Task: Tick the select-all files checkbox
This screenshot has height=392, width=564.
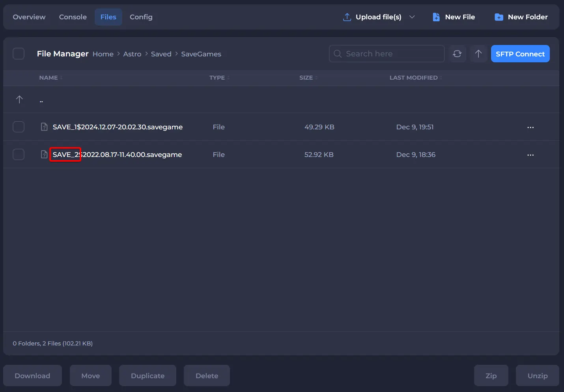Action: (19, 54)
